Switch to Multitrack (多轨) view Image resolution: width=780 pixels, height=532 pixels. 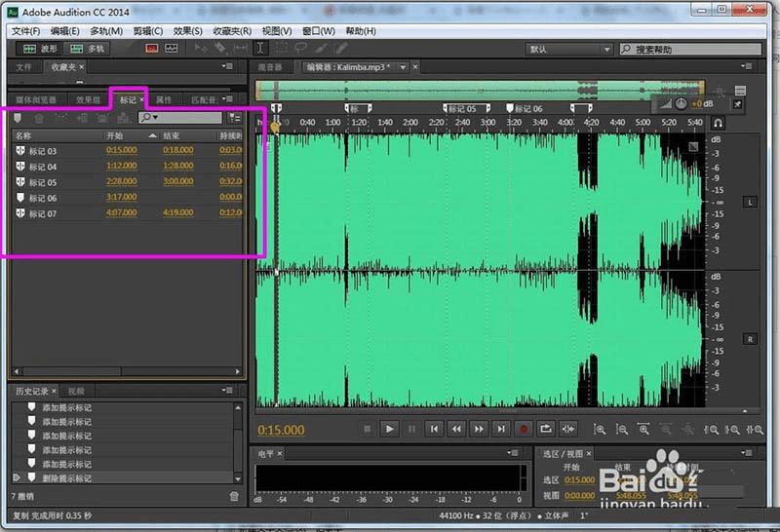[x=88, y=48]
